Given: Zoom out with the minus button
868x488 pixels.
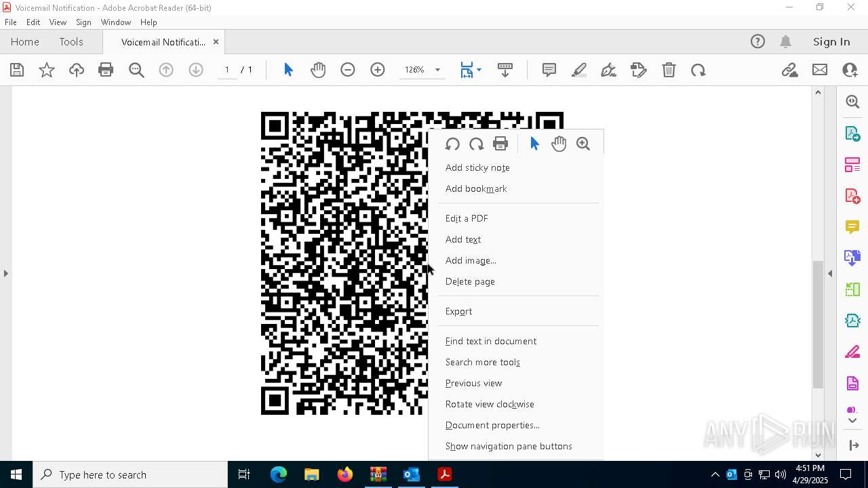Looking at the screenshot, I should pyautogui.click(x=348, y=70).
